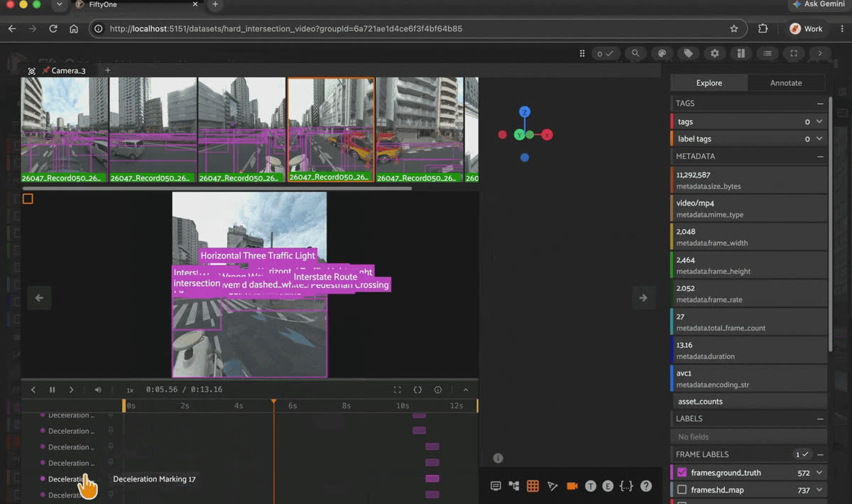Click the grid toggle in 3D viewer toolbar
The image size is (852, 504).
[x=532, y=486]
